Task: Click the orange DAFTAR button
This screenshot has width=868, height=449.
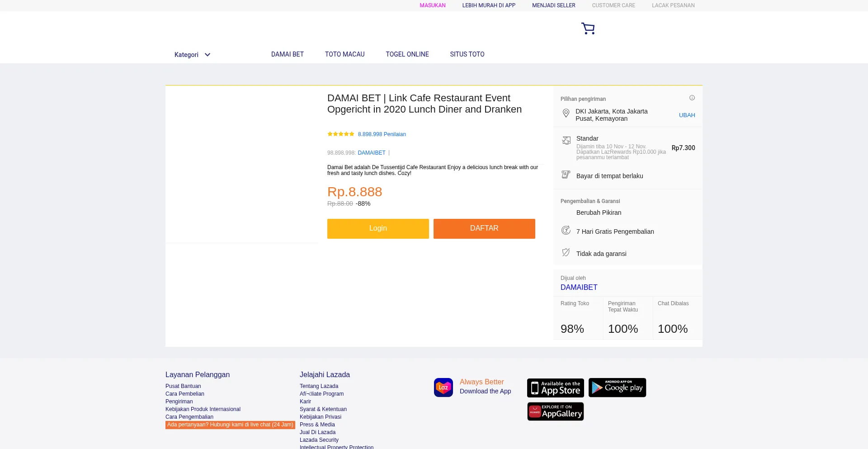Action: click(484, 229)
